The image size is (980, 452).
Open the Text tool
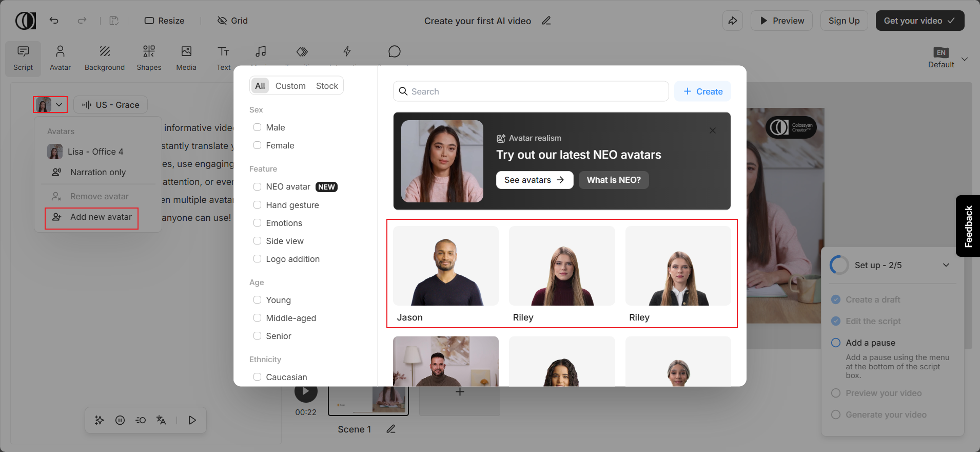223,59
